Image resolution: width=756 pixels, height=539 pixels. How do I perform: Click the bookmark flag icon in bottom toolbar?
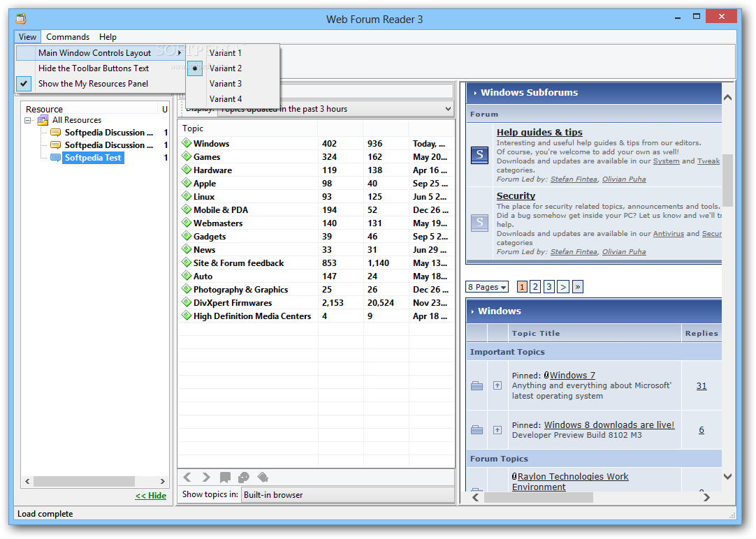point(225,478)
